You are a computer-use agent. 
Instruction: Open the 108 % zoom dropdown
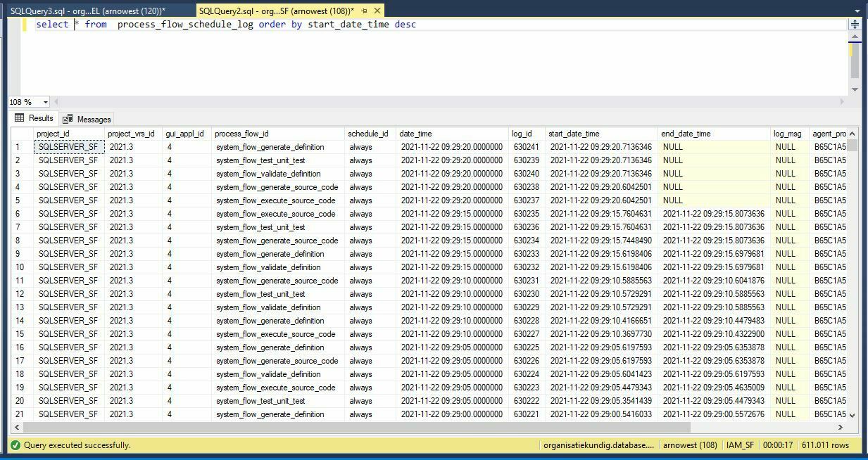pos(46,102)
